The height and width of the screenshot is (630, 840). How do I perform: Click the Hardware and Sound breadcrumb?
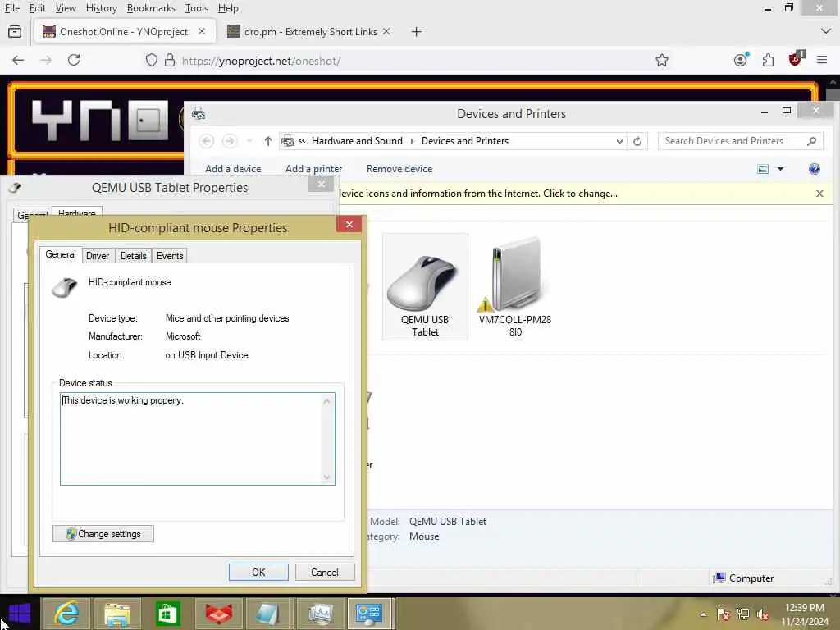click(357, 141)
